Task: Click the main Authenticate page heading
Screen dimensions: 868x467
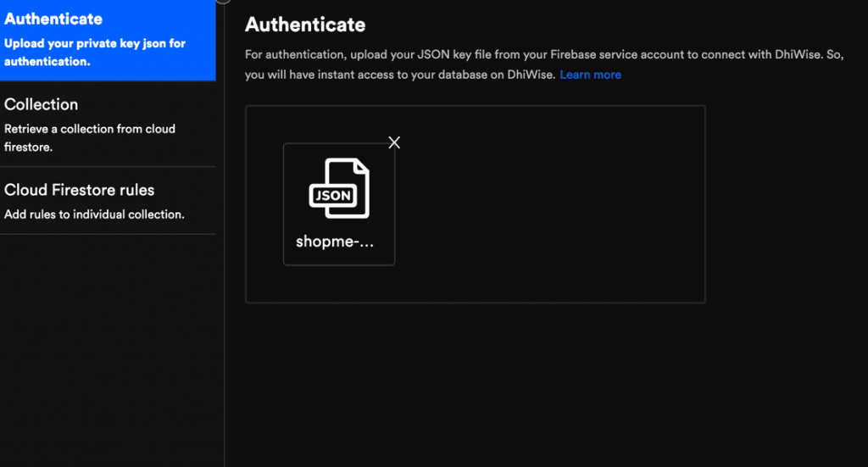Action: coord(305,25)
